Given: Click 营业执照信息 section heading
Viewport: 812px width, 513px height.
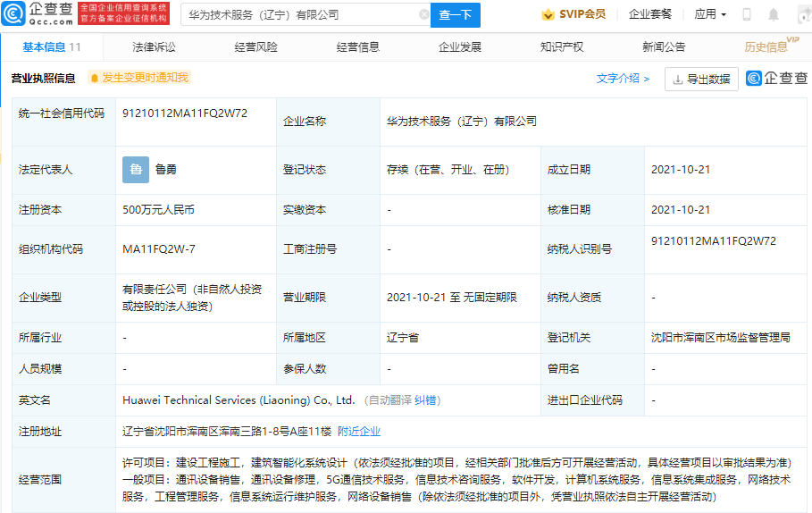Looking at the screenshot, I should click(x=44, y=79).
